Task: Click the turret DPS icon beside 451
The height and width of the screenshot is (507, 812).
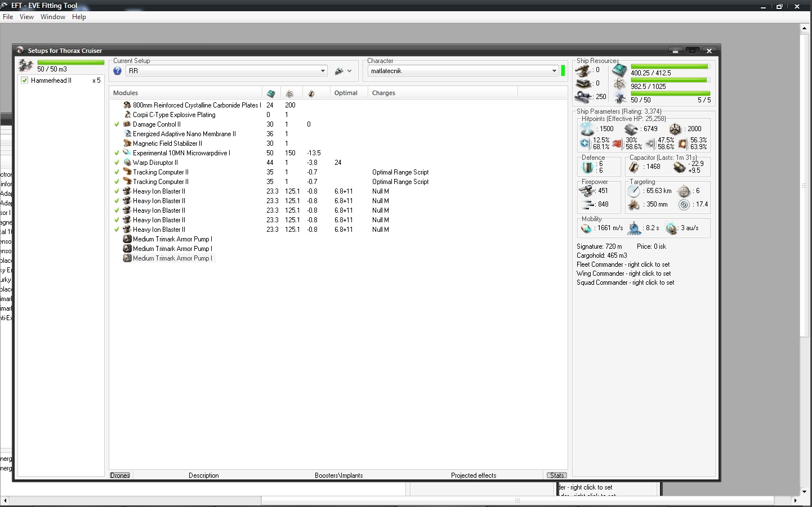Action: 587,191
